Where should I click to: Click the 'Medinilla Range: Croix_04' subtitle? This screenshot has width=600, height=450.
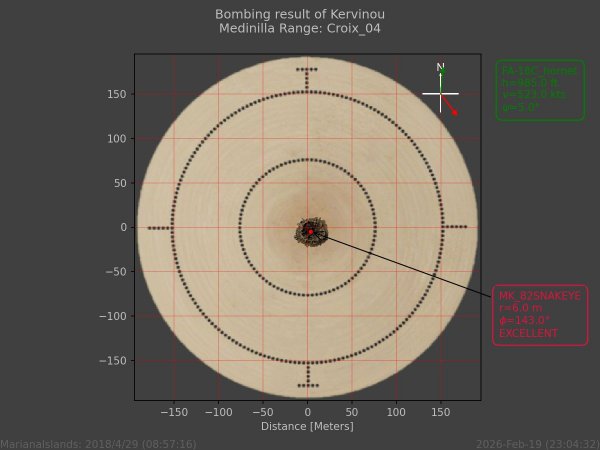click(300, 28)
